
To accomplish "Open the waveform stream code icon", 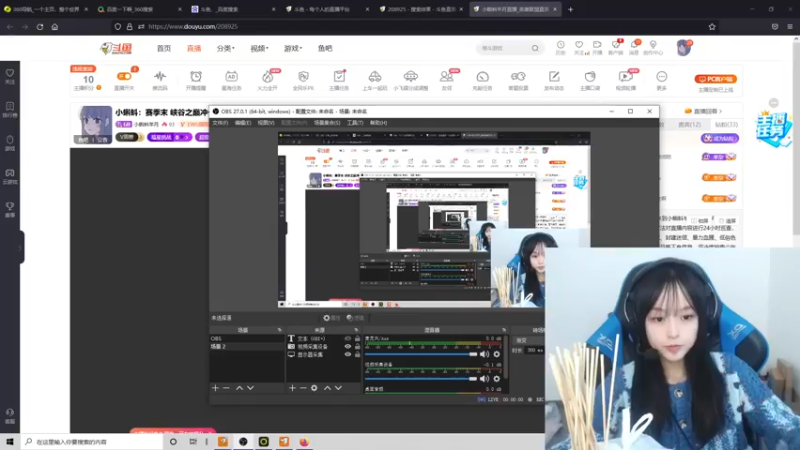I will click(x=160, y=77).
